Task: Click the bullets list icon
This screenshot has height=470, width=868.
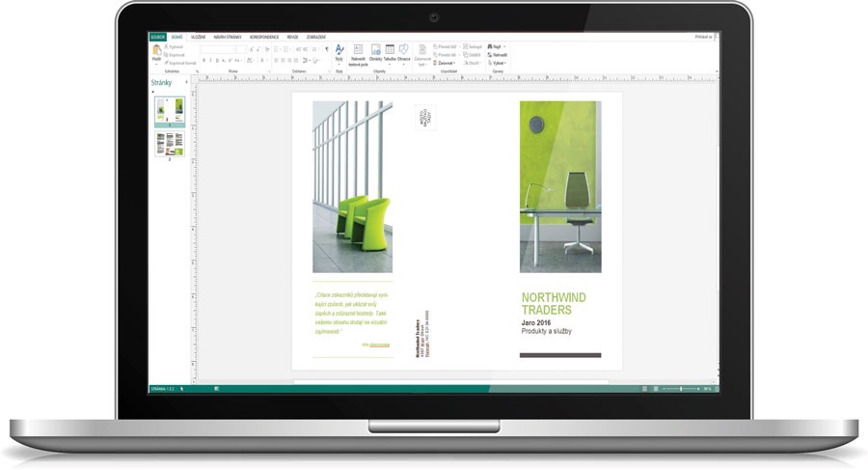Action: [x=278, y=50]
